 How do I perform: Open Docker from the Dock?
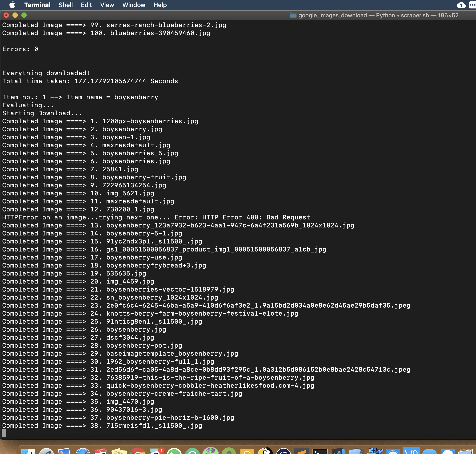tap(375, 451)
